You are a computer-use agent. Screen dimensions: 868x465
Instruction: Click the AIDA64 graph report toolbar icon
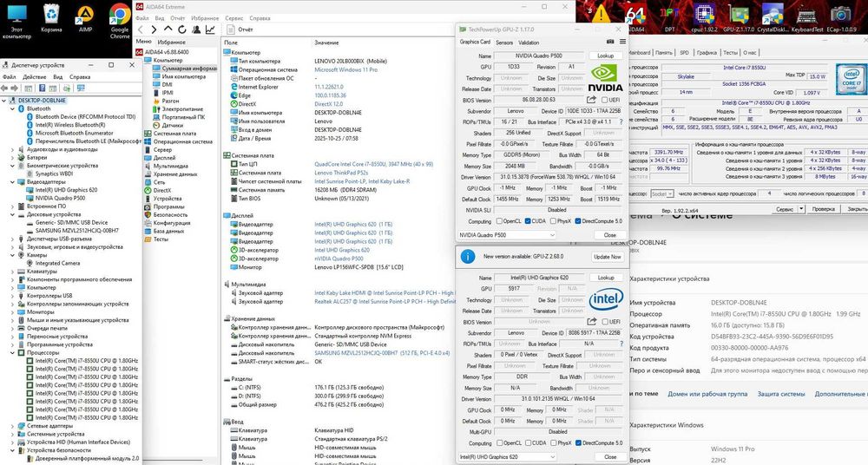point(210,29)
